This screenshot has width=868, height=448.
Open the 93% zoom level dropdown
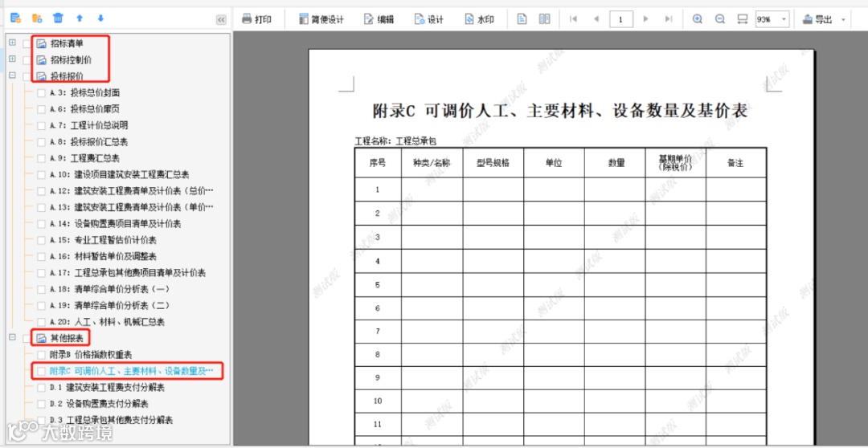[784, 19]
